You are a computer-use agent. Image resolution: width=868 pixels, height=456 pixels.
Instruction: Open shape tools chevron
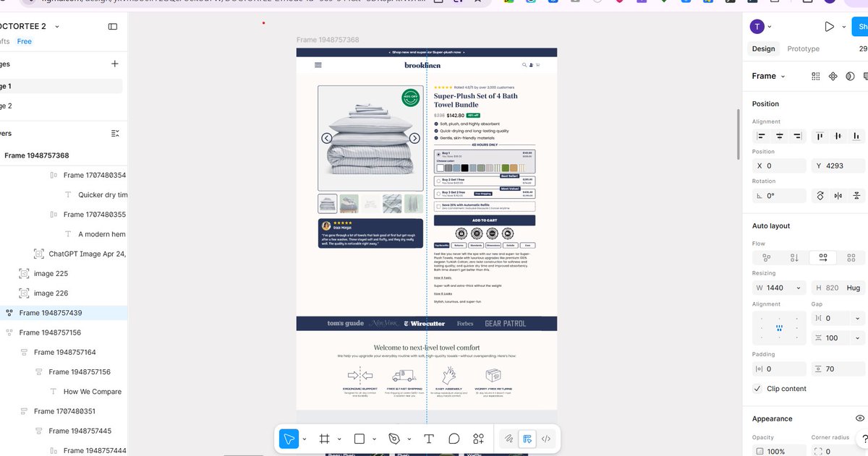[374, 439]
